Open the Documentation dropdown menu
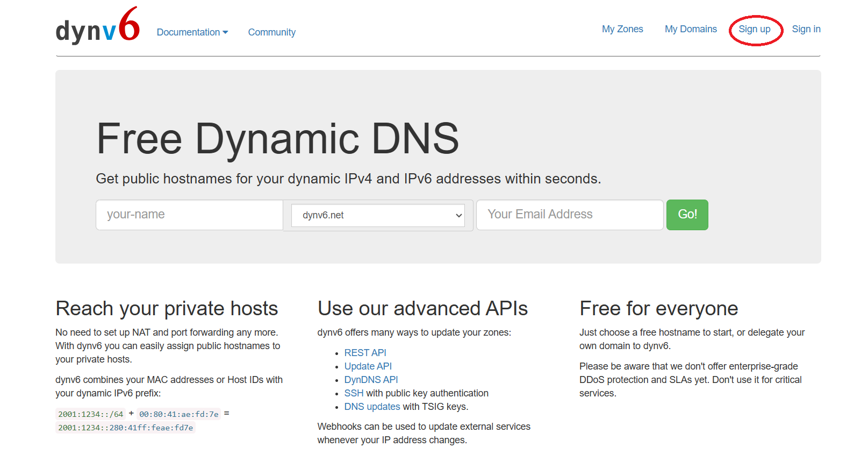The image size is (868, 454). click(x=192, y=32)
